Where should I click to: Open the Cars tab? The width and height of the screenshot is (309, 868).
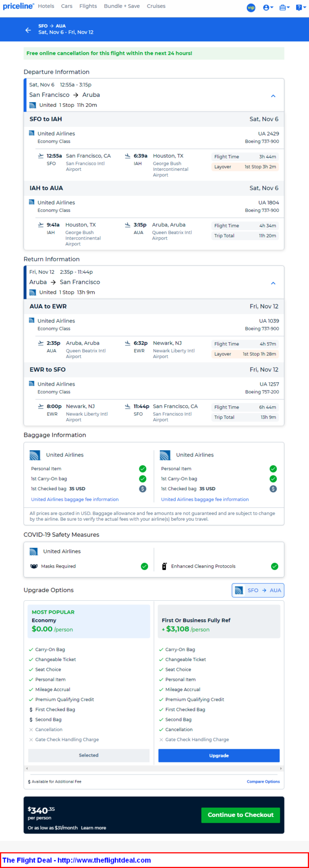pyautogui.click(x=67, y=6)
